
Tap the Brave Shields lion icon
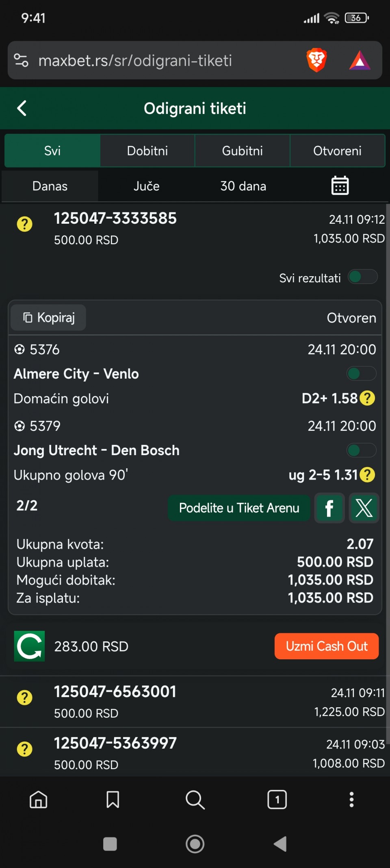coord(316,60)
